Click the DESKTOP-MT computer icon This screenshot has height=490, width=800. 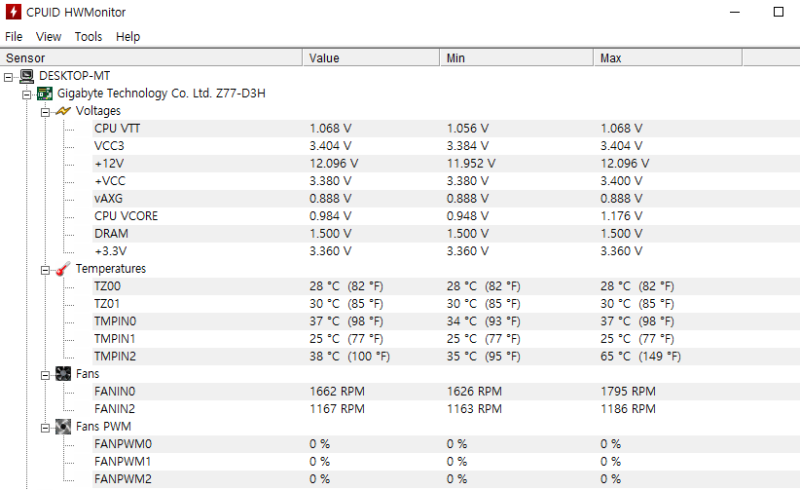[27, 76]
